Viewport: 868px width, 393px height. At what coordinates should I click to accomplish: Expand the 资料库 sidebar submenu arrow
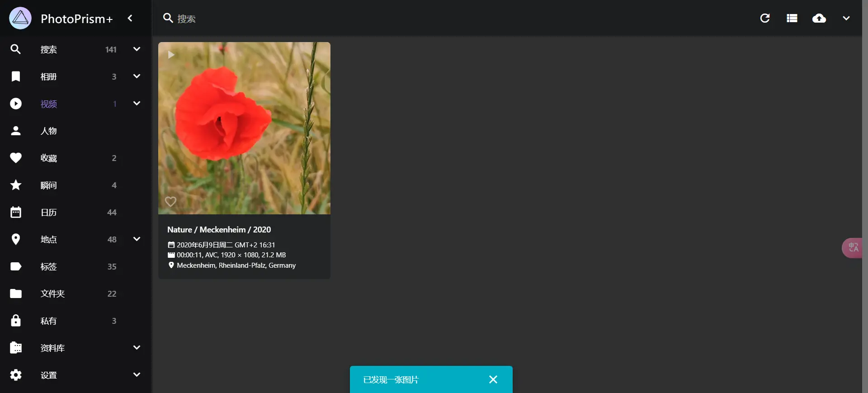coord(137,347)
